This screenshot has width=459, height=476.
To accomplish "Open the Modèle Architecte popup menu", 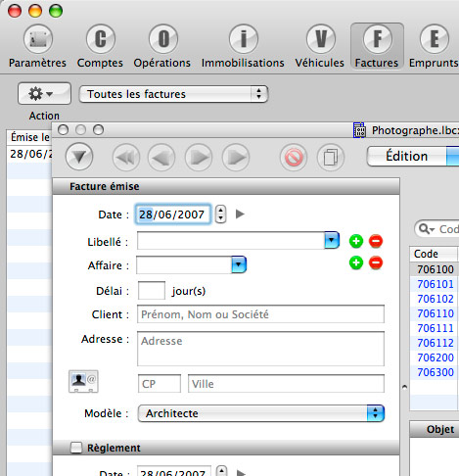I will point(261,413).
